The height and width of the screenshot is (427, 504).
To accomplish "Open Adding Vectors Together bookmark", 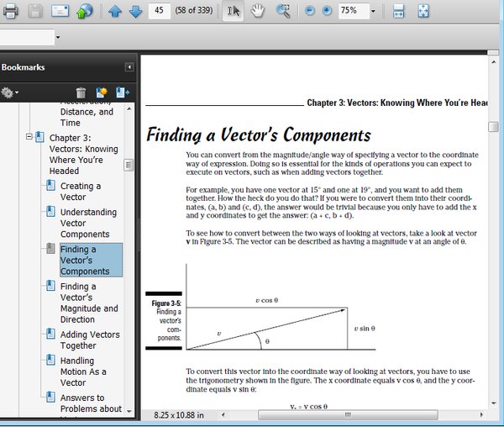I will point(90,340).
